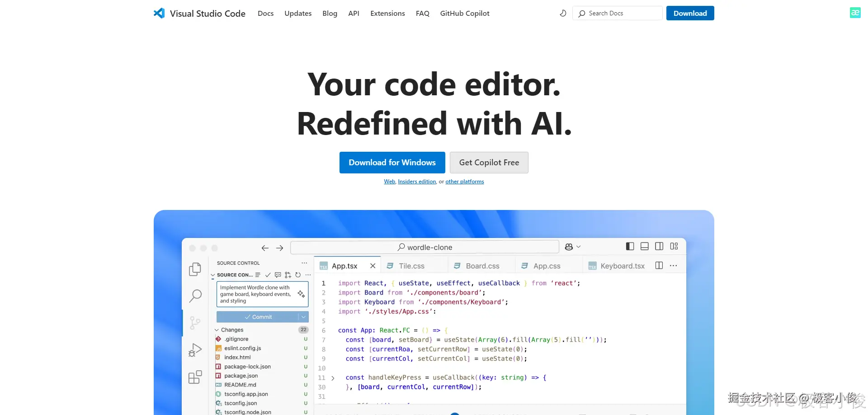Select README.md in the Changes list
Image resolution: width=868 pixels, height=415 pixels.
(261, 385)
